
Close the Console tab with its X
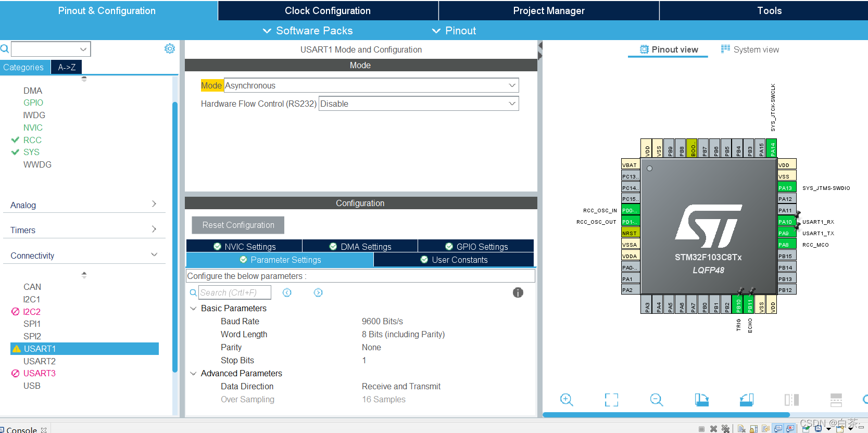pos(44,430)
